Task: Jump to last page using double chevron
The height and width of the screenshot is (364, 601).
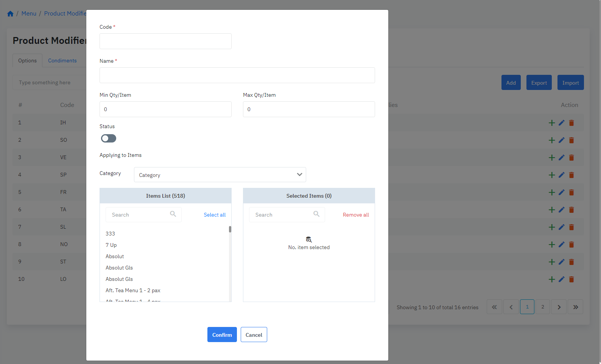Action: pyautogui.click(x=575, y=307)
